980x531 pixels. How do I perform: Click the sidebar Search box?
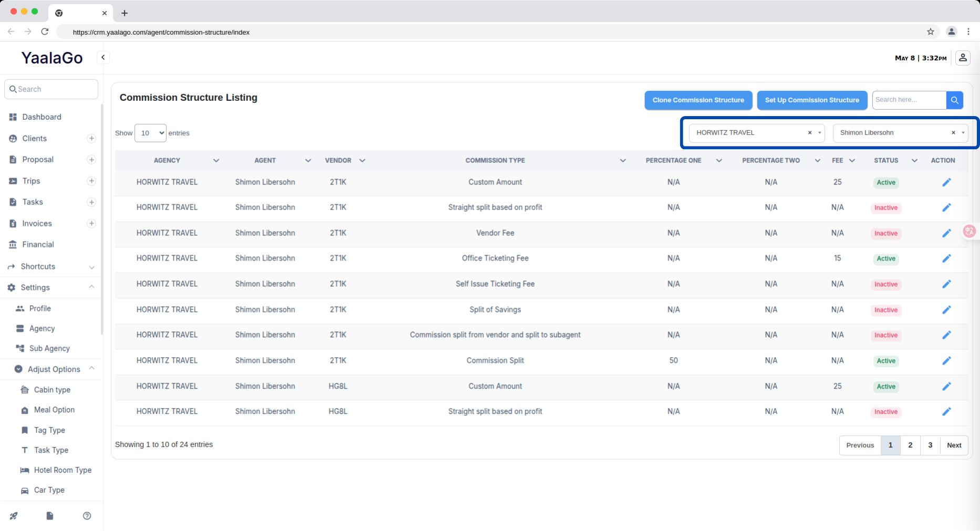pyautogui.click(x=51, y=89)
